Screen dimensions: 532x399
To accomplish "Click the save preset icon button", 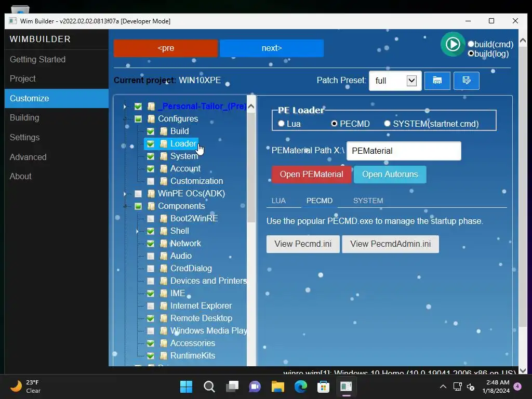I will [x=466, y=81].
